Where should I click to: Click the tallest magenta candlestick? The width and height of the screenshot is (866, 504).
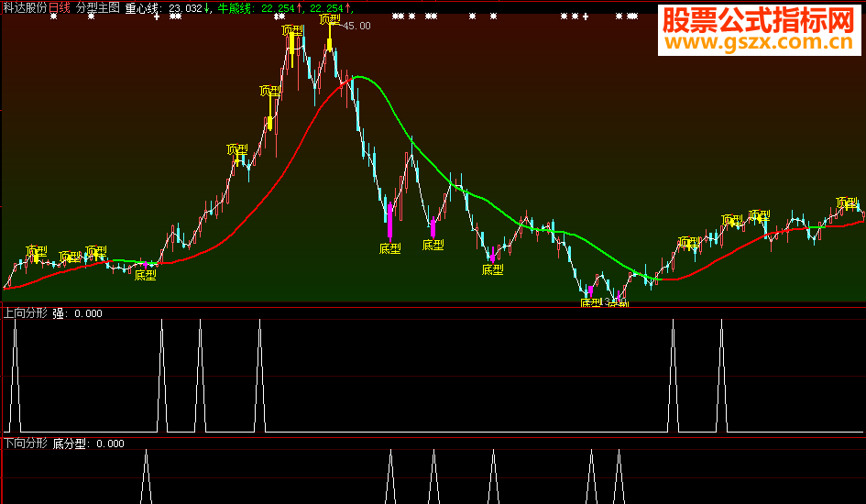pos(389,221)
